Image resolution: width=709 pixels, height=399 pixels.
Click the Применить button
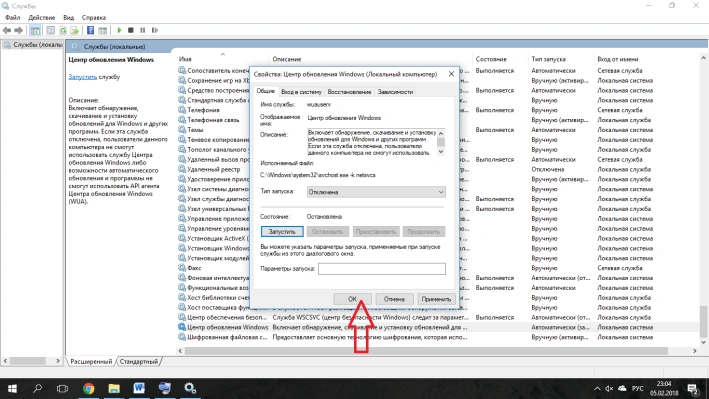[436, 299]
